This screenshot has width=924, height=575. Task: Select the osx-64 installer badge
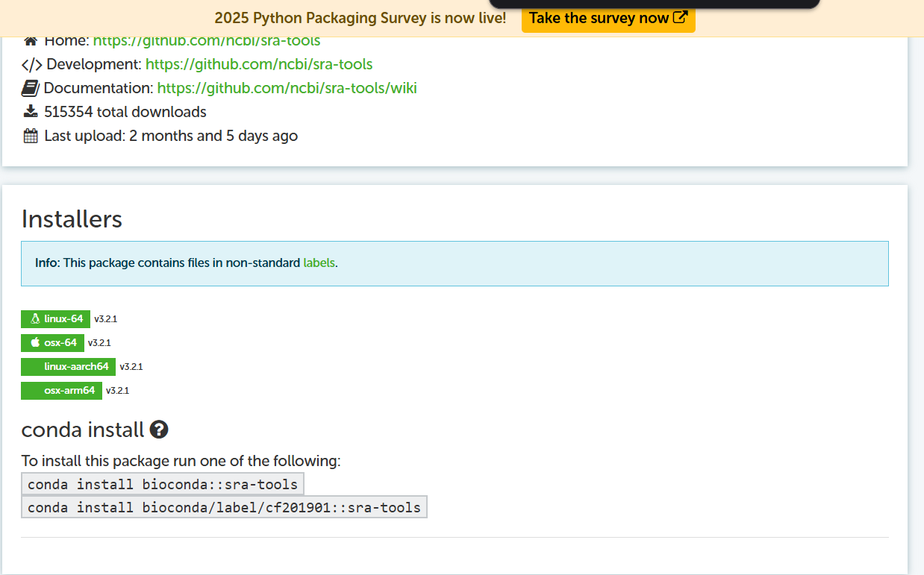click(x=52, y=343)
